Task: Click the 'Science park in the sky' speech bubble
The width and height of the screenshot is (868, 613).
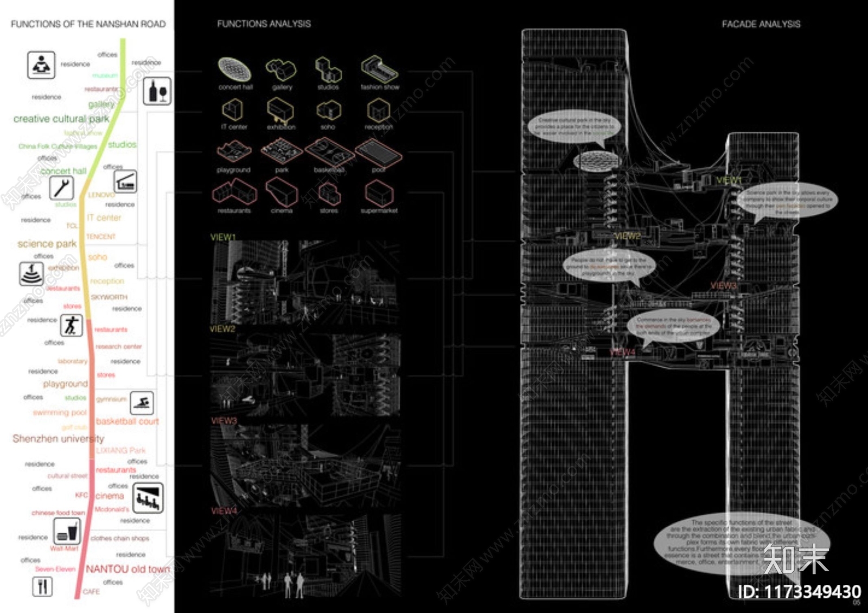Action: point(788,202)
